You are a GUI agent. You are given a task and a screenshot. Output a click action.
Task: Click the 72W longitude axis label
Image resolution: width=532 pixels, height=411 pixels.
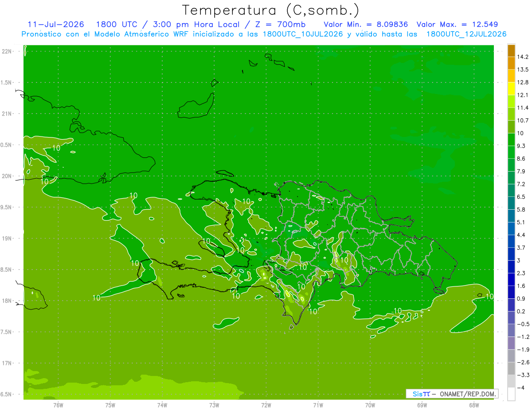click(x=266, y=405)
